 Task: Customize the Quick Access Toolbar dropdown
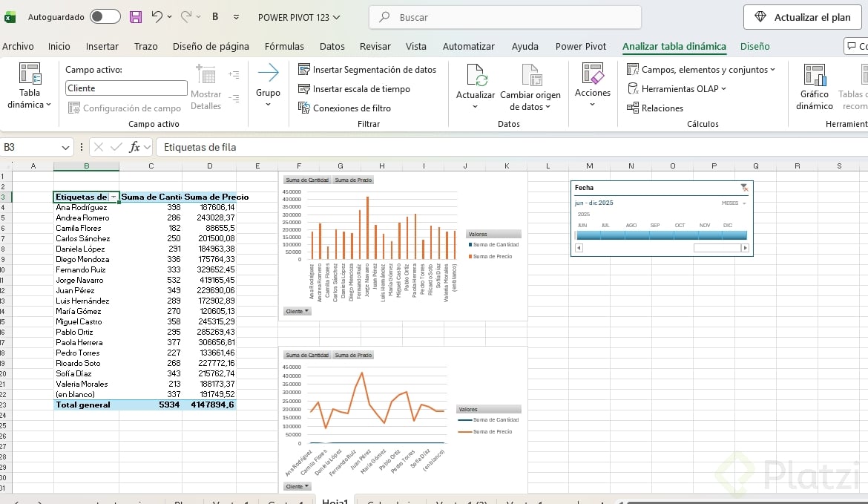click(x=237, y=17)
